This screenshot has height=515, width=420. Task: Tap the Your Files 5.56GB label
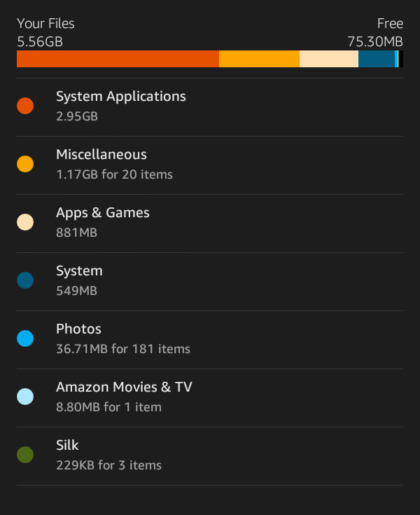point(45,32)
